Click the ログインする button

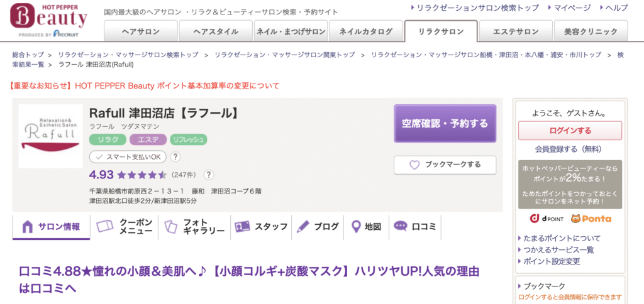[x=570, y=131]
